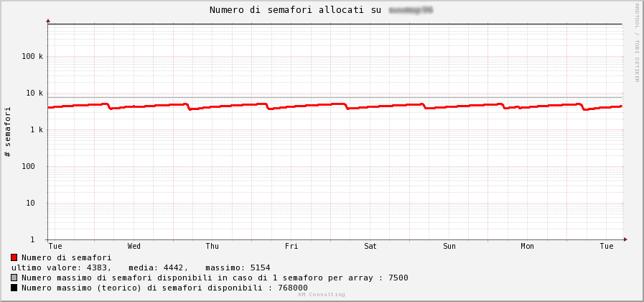Click the '100 k' y-axis tick label
The image size is (644, 302).
tap(32, 56)
